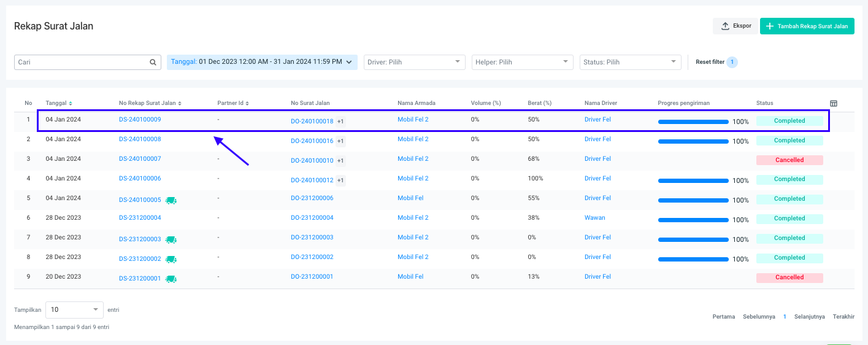Go to Selanjutnya page
The image size is (868, 345).
[809, 317]
